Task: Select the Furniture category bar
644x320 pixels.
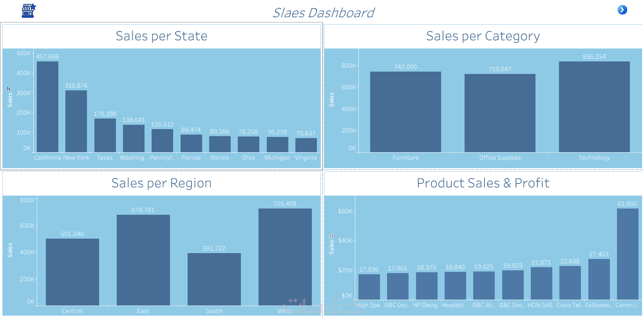Action: click(405, 111)
